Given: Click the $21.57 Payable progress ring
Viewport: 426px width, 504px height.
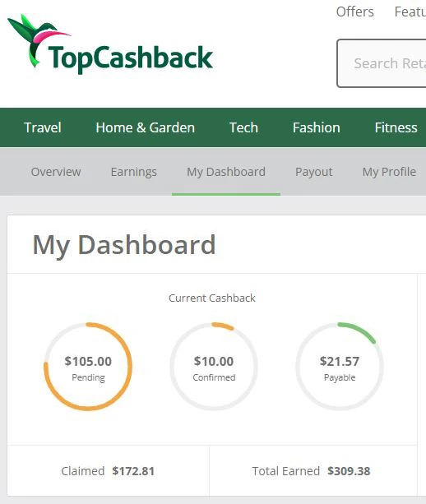Looking at the screenshot, I should point(340,367).
